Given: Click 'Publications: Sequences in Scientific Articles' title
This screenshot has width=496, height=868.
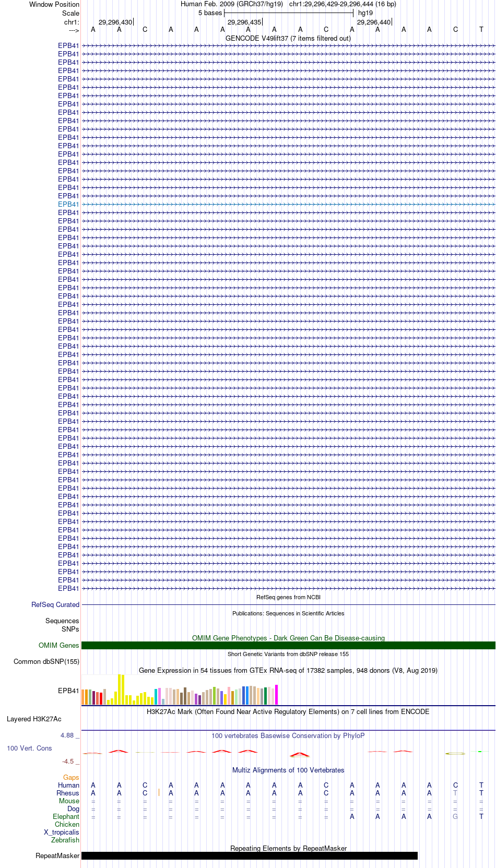Looking at the screenshot, I should tap(288, 613).
